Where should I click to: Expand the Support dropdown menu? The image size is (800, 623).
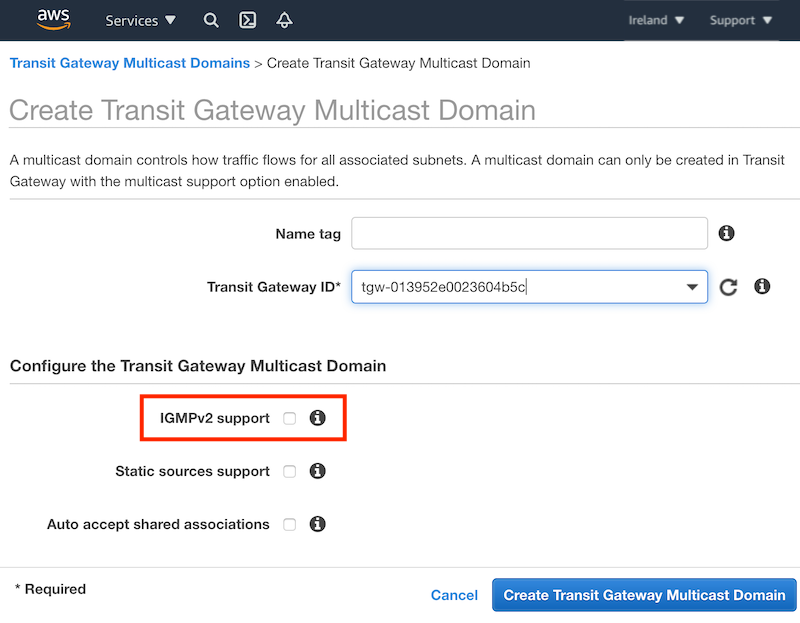[x=740, y=20]
